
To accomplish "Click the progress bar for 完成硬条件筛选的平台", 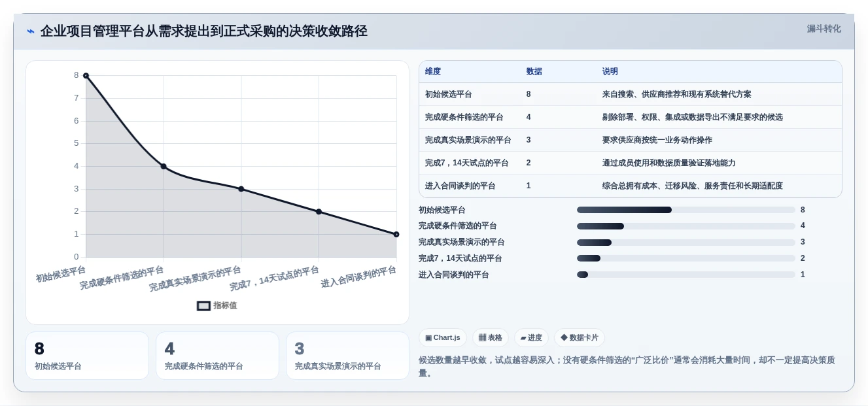I will [x=686, y=226].
